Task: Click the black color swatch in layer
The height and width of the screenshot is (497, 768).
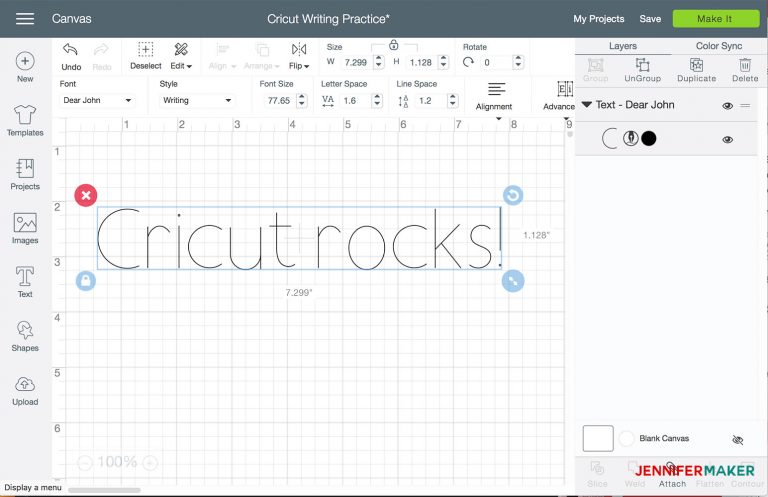Action: (648, 139)
